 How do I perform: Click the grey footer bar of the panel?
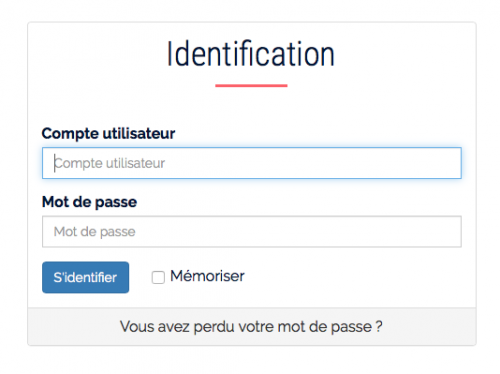252,327
